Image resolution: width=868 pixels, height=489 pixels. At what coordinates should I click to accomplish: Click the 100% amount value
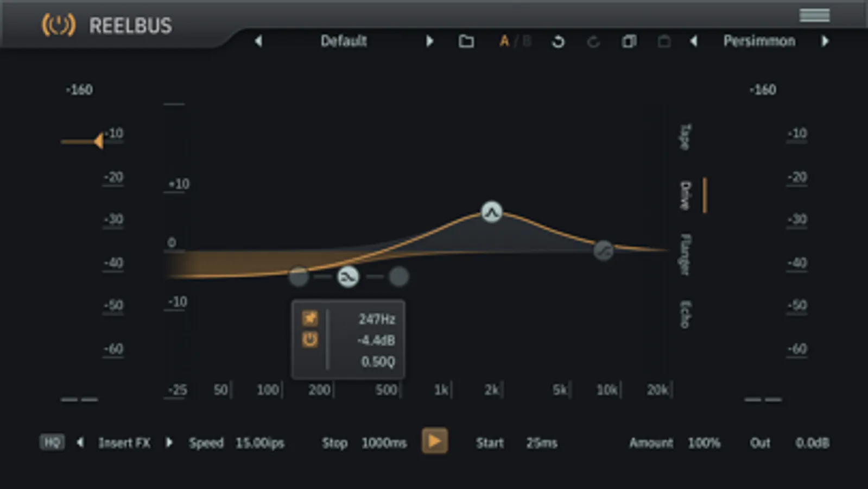coord(704,443)
